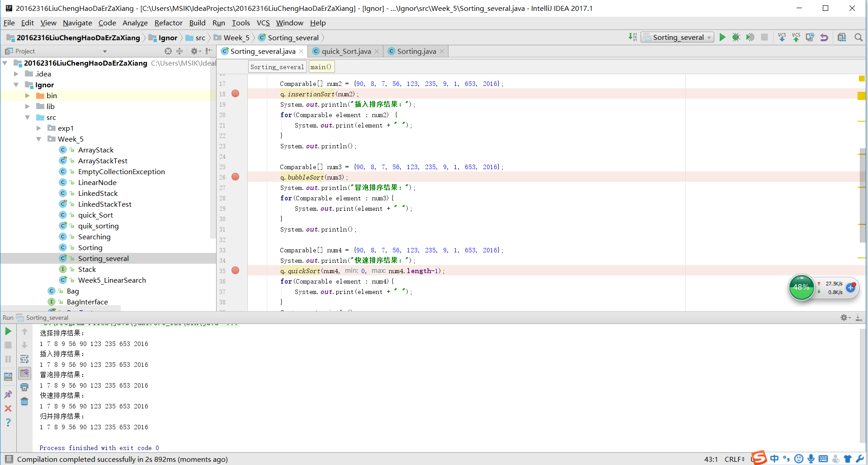Screen dimensions: 868x465
Task: Start debugging with the bug icon
Action: [x=736, y=37]
